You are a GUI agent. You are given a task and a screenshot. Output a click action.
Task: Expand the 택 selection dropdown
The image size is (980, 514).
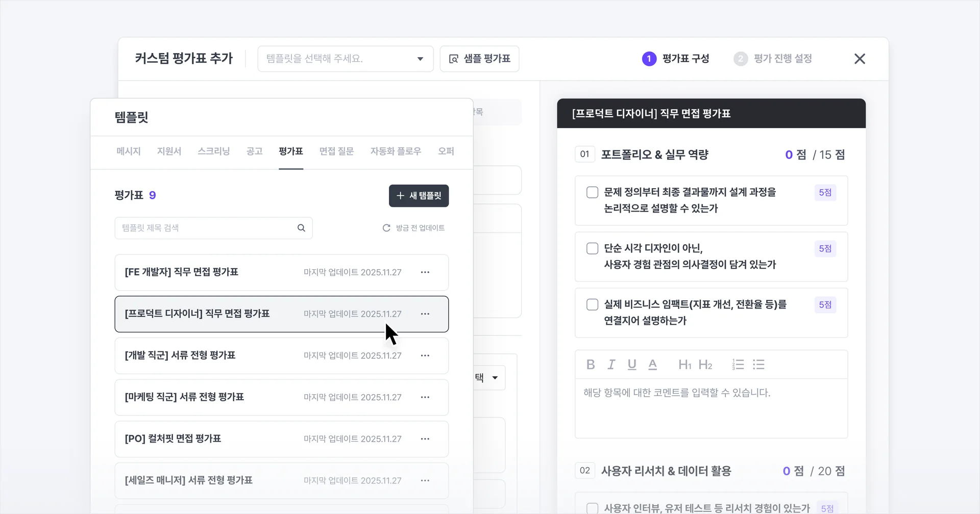click(x=494, y=377)
